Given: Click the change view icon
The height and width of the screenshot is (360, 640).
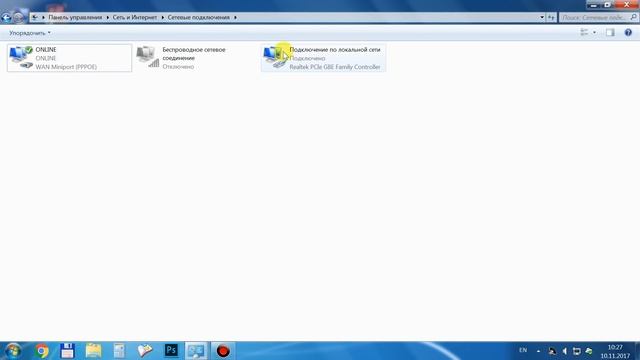Looking at the screenshot, I should click(x=584, y=33).
